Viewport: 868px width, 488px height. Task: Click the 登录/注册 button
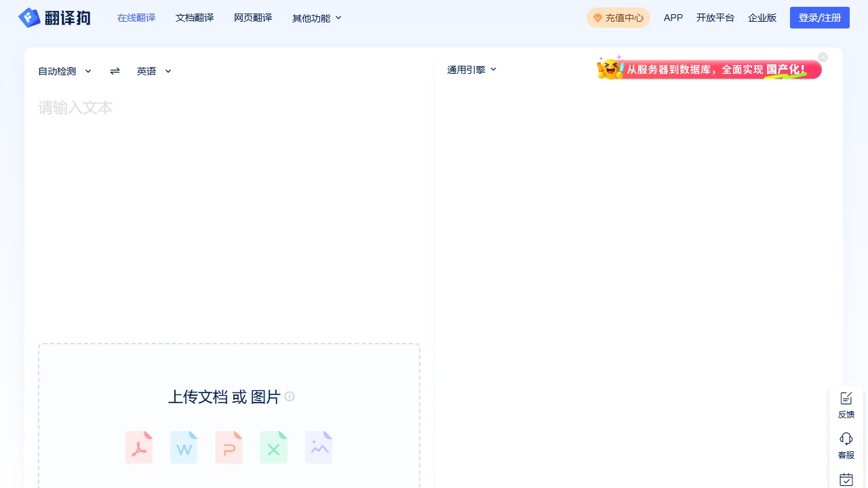coord(820,17)
